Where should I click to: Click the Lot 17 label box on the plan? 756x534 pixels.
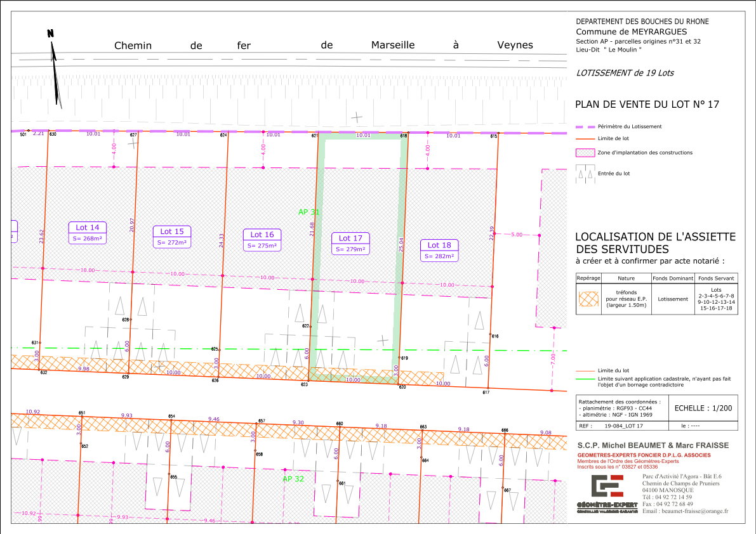coord(350,243)
